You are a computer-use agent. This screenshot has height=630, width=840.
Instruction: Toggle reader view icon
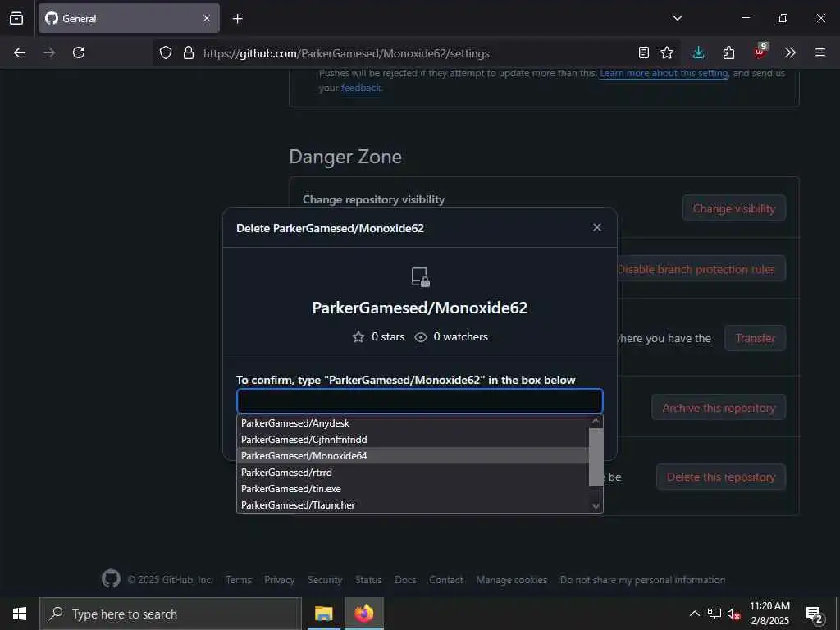click(x=644, y=52)
